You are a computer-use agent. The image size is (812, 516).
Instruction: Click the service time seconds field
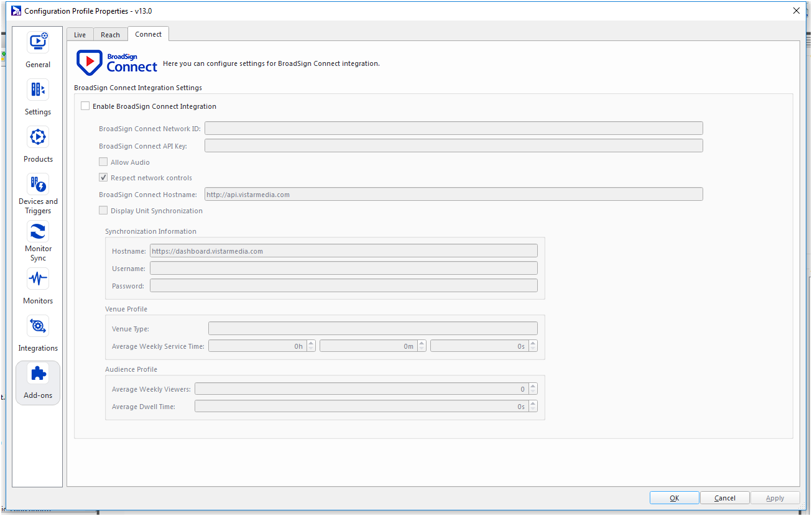click(479, 346)
